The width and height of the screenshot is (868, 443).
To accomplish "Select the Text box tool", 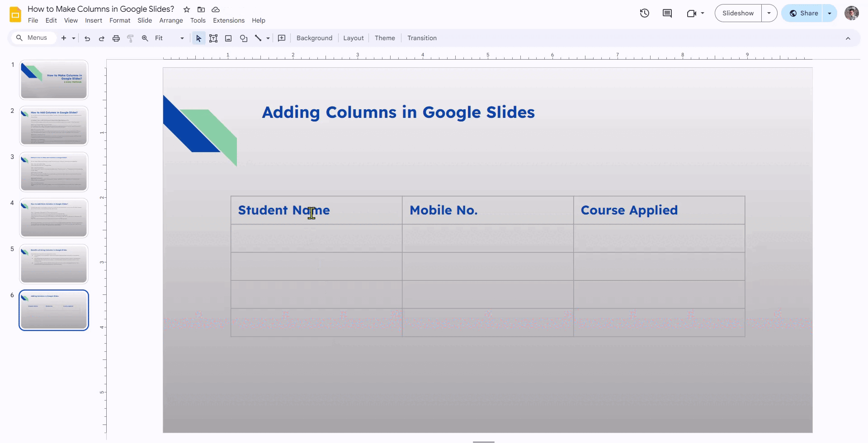I will click(x=213, y=38).
